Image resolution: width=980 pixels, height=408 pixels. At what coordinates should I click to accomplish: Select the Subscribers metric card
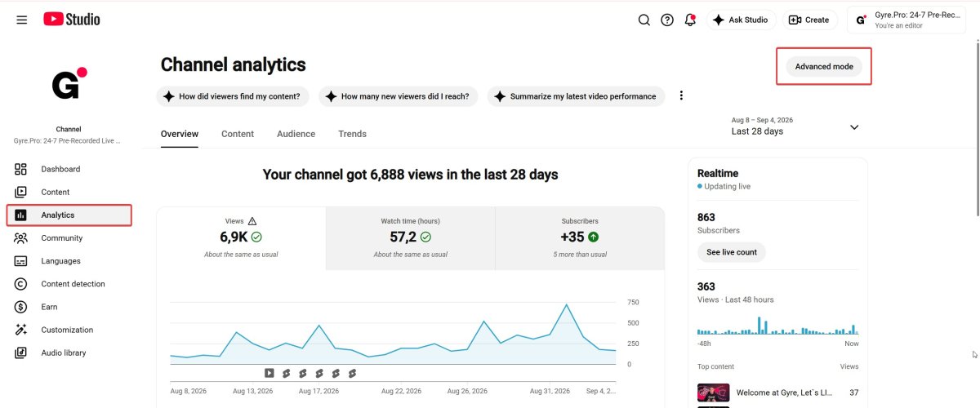pyautogui.click(x=580, y=238)
